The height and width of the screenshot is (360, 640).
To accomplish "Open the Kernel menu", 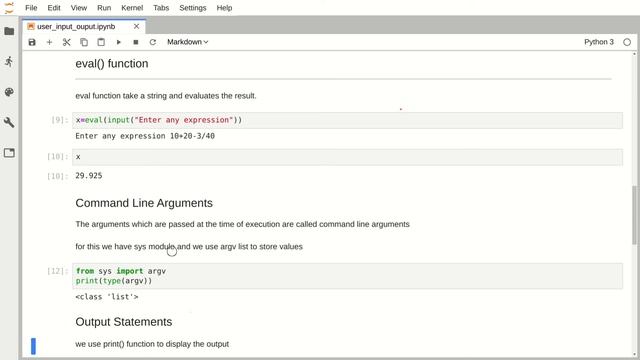I will (132, 8).
